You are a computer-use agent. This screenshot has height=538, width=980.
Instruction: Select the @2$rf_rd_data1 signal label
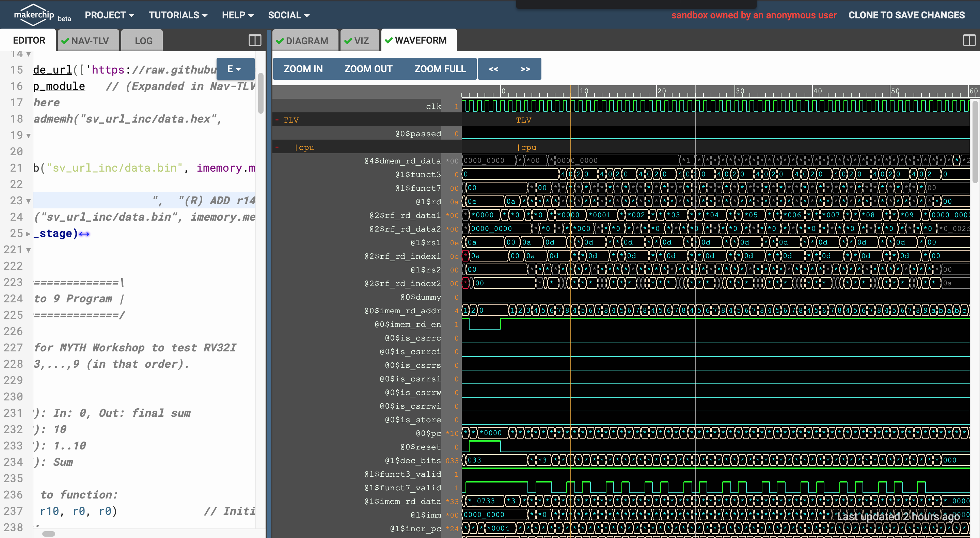(x=405, y=215)
